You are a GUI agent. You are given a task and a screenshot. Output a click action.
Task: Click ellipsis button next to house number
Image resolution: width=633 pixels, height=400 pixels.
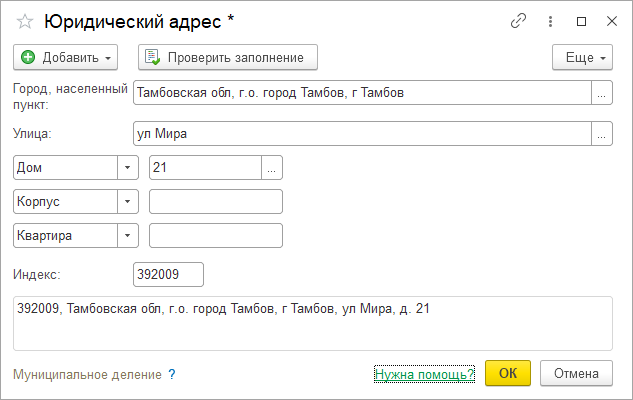click(x=272, y=168)
